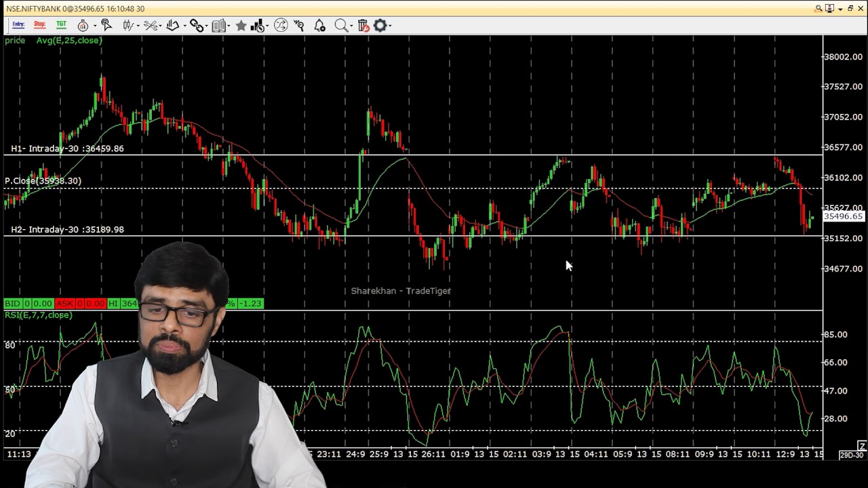
Task: Click the P.Close(35938.30) label
Action: [43, 181]
